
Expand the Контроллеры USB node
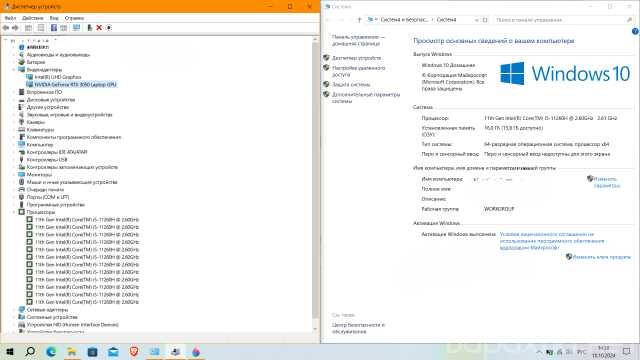click(13, 160)
